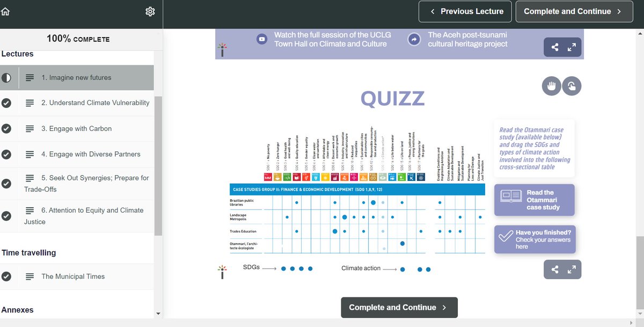This screenshot has width=644, height=327.
Task: Click the share icon below the quiz
Action: click(555, 270)
